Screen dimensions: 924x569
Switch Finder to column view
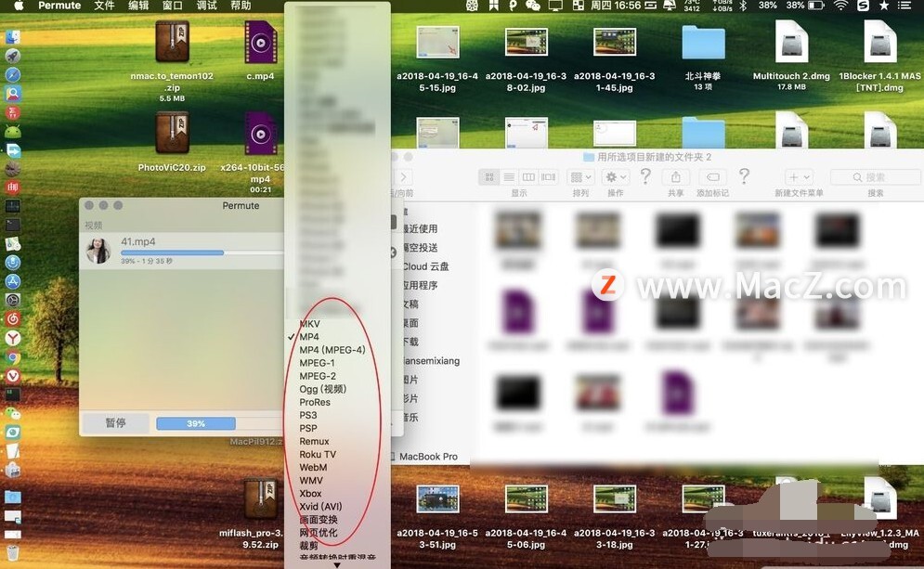click(x=528, y=176)
